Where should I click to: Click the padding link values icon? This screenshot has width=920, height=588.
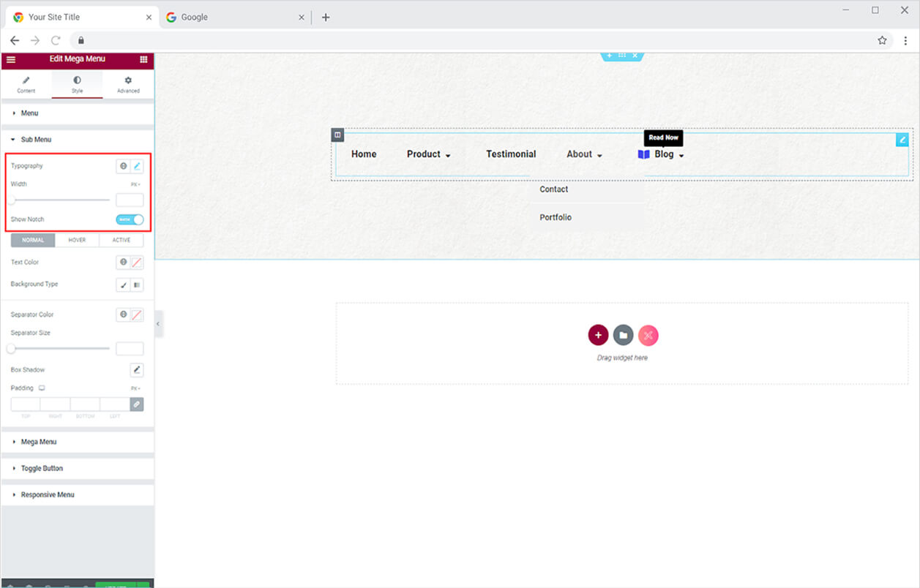coord(137,404)
